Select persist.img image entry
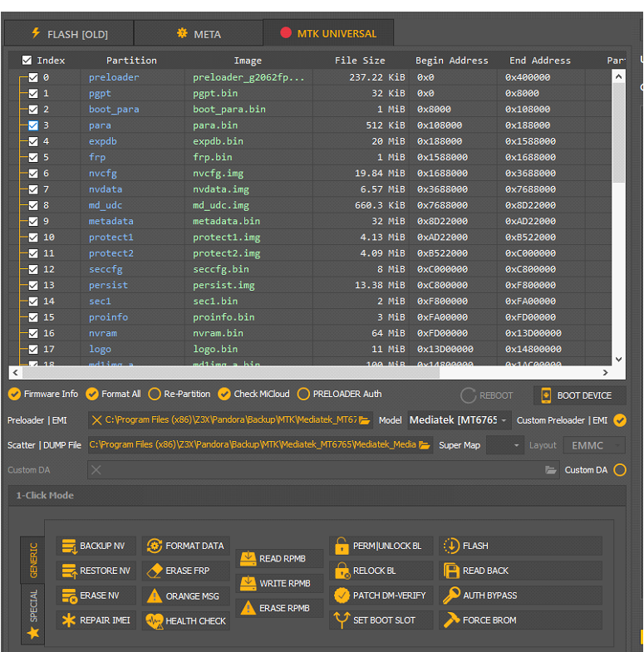 coord(224,285)
